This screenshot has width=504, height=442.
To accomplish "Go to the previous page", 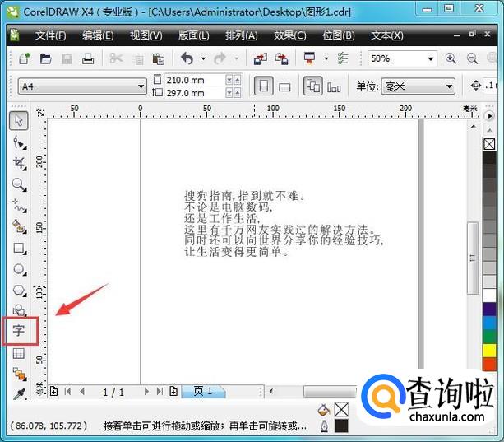I will click(x=82, y=392).
